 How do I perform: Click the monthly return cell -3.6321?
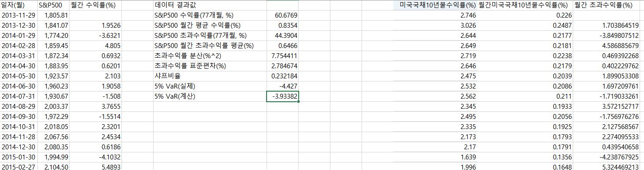96,36
